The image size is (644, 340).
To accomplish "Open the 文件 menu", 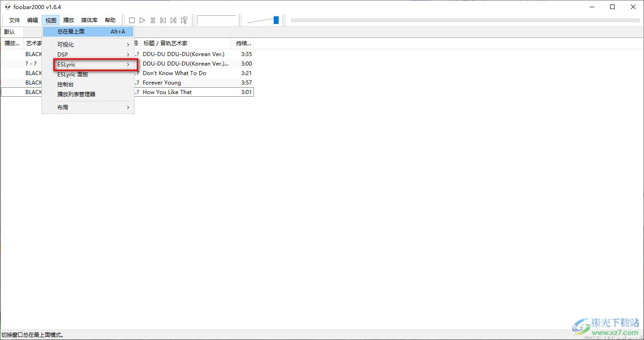I will [14, 20].
